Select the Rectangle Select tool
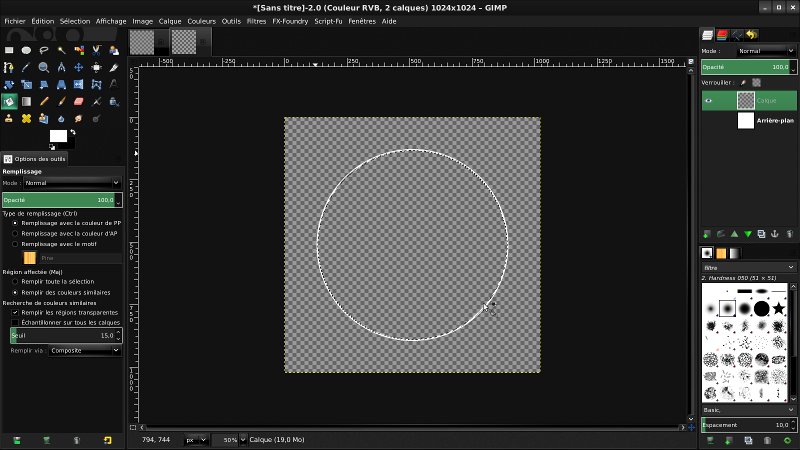 click(9, 50)
